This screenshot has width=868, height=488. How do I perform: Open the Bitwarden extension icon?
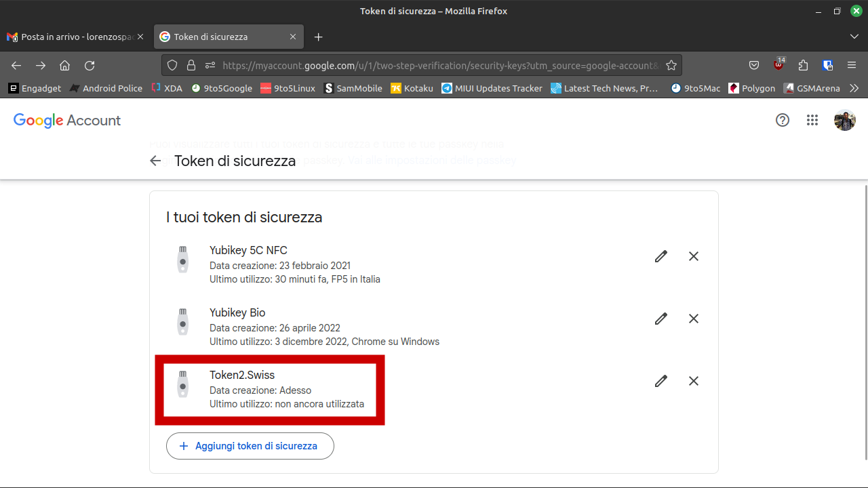tap(827, 65)
